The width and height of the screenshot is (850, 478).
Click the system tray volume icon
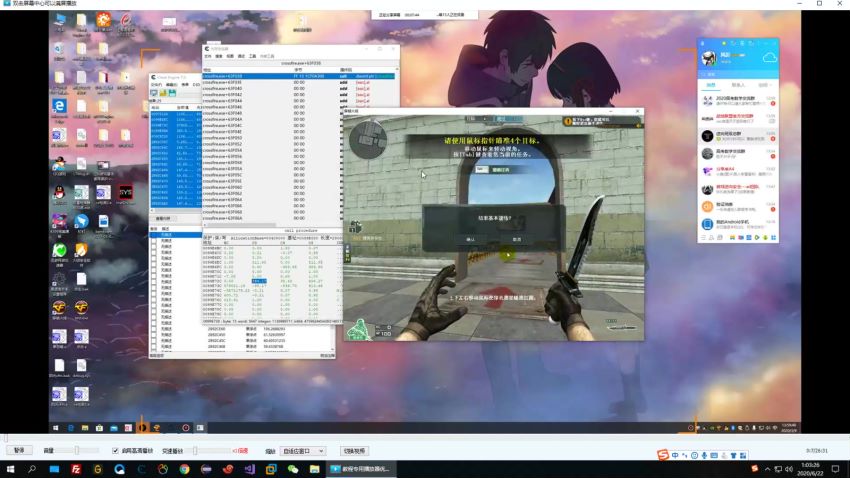click(x=789, y=469)
